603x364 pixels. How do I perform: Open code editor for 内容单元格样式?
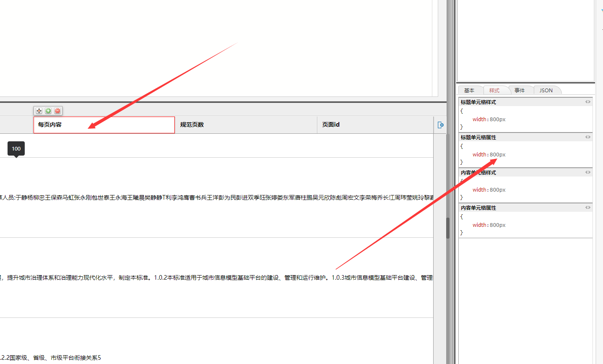[588, 172]
